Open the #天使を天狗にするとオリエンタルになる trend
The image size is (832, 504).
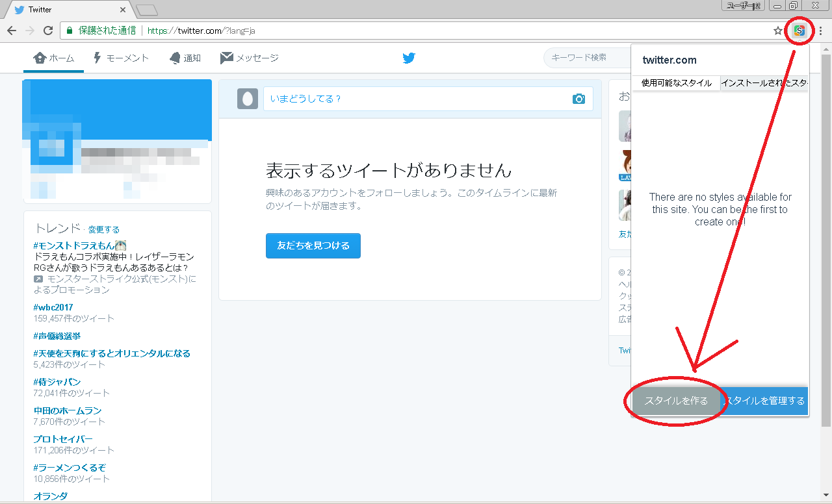coord(112,353)
